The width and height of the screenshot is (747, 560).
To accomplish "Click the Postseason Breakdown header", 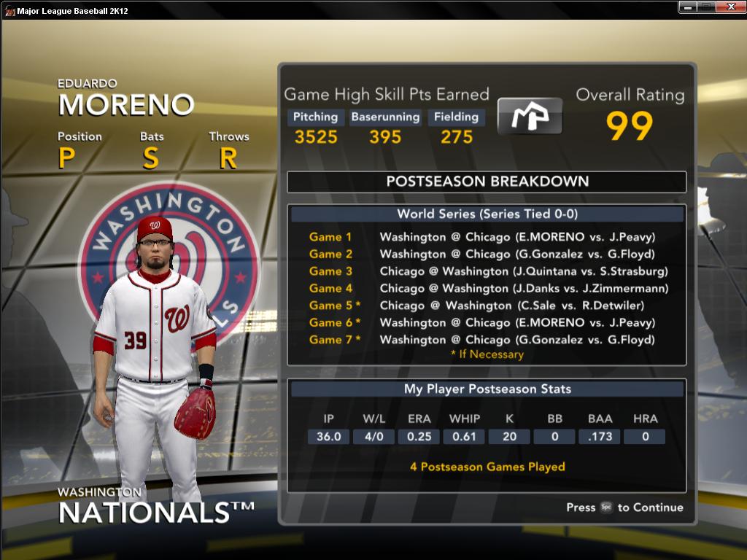I will click(x=487, y=182).
